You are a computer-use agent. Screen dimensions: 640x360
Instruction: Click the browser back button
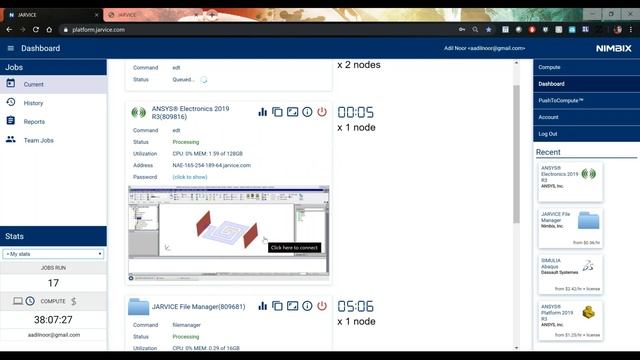pos(9,29)
